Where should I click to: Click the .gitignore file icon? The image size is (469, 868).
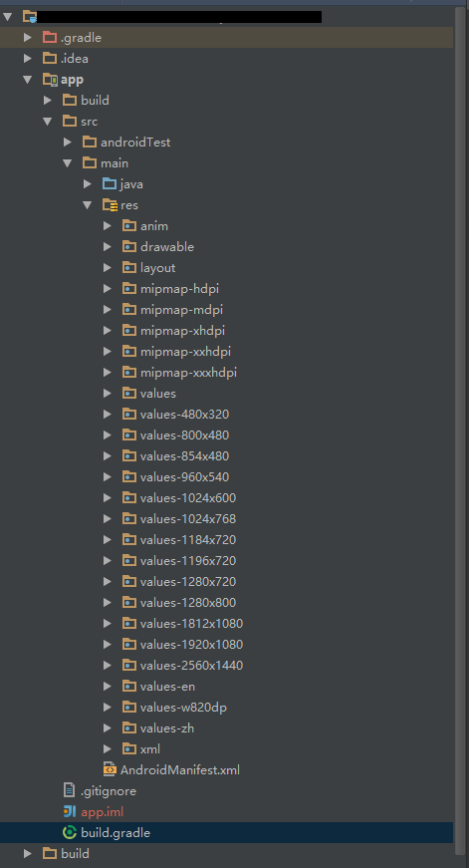[x=69, y=790]
